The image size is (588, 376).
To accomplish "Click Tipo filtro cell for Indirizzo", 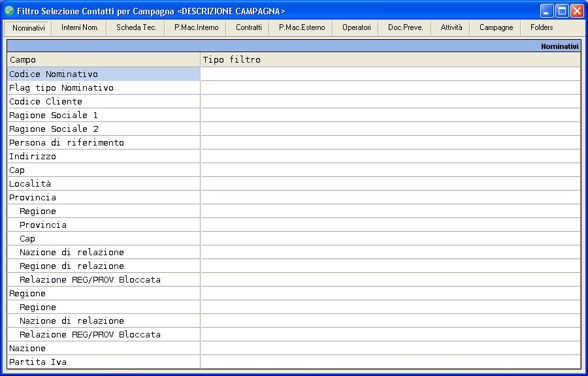I will 391,156.
